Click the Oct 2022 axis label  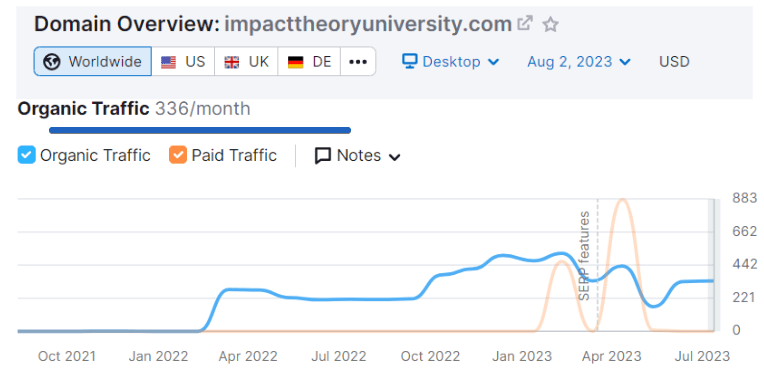click(x=430, y=356)
